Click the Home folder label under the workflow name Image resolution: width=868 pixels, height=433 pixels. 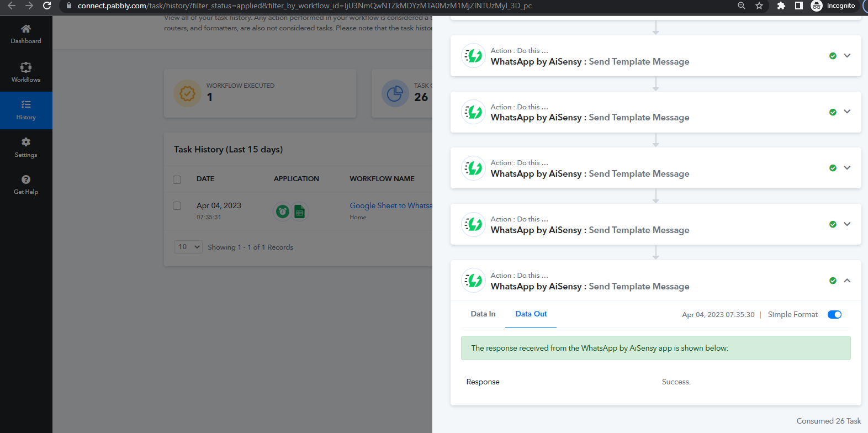coord(358,217)
